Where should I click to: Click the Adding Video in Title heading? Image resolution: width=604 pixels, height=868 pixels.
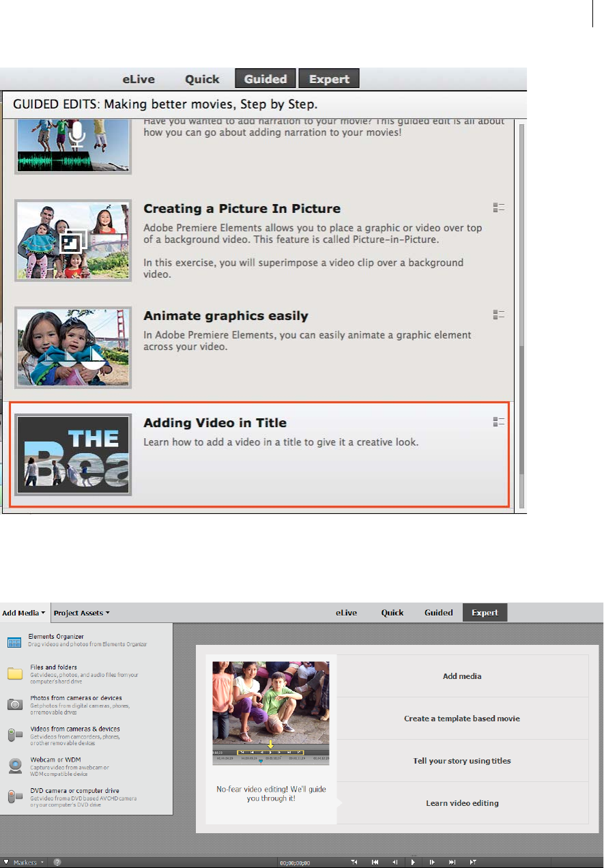point(214,423)
